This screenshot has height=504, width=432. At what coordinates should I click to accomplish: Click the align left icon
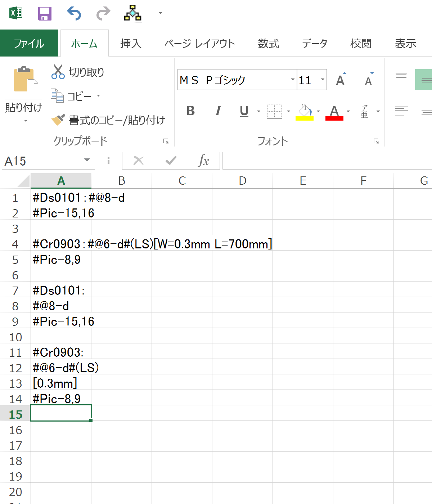pyautogui.click(x=401, y=111)
